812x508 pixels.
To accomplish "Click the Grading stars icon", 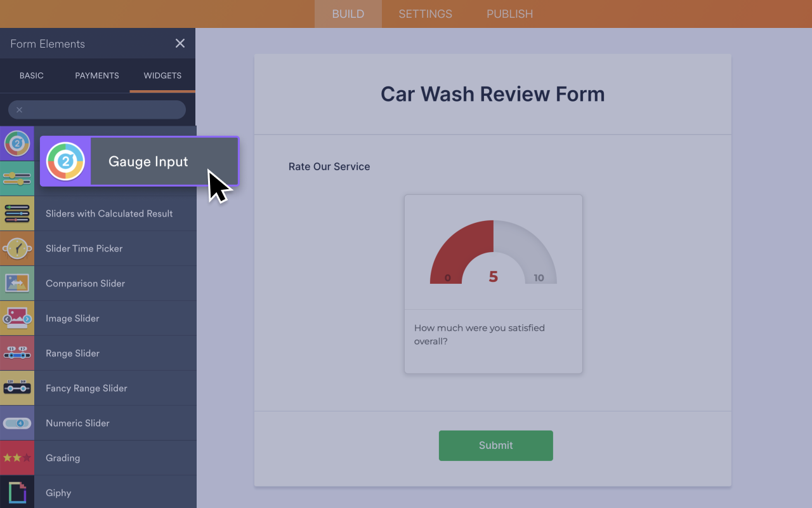I will [17, 458].
